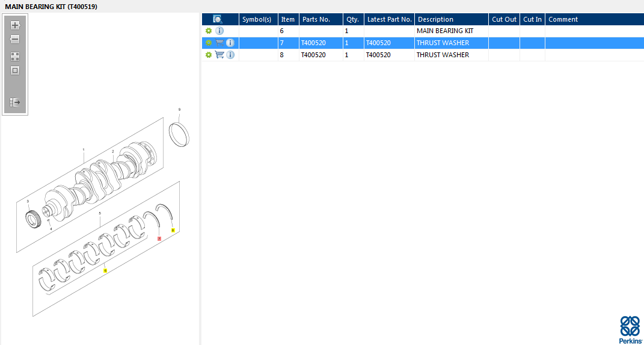Screen dimensions: 644x345
Task: Click the Perkins logo
Action: tap(630, 329)
